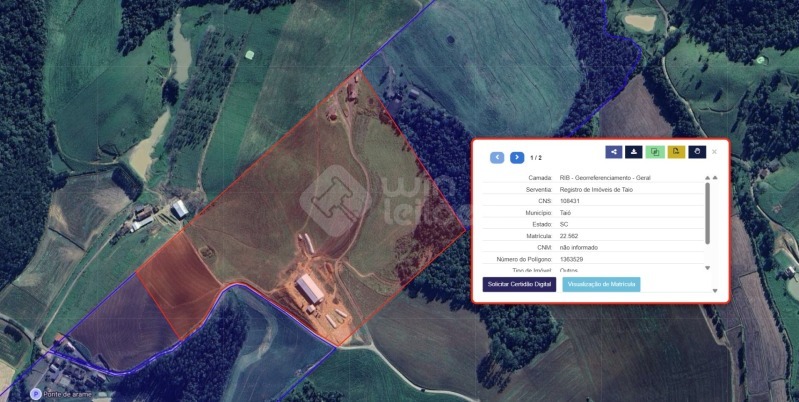
Task: Click the inner scrollbar up arrow
Action: [707, 178]
